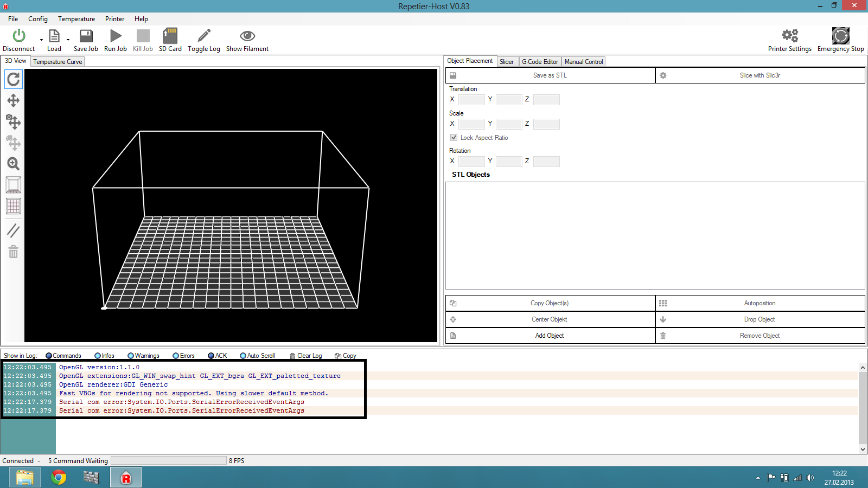Switch to the Slicer tab
Image resolution: width=868 pixels, height=488 pixels.
point(507,62)
